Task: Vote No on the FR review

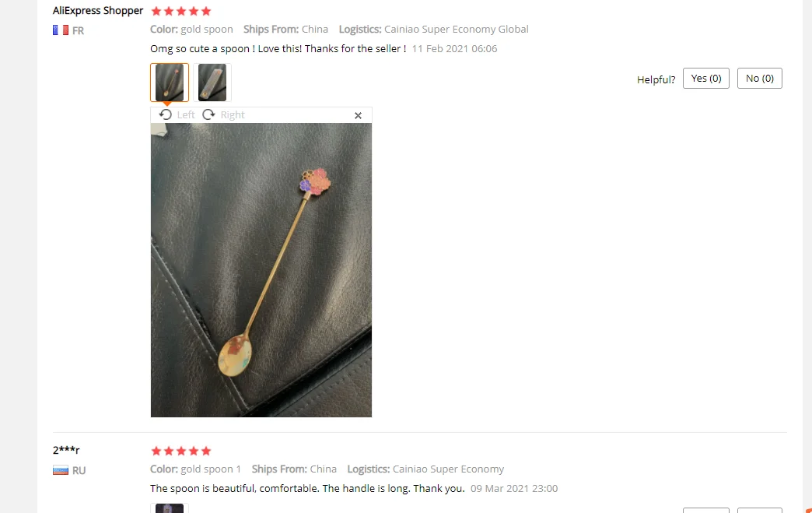Action: [x=760, y=79]
